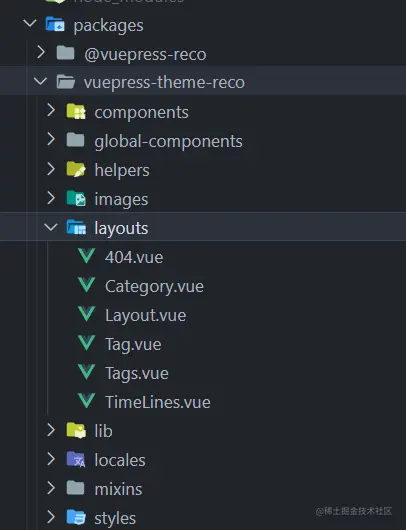
Task: Open the Layout.vue file
Action: point(145,316)
